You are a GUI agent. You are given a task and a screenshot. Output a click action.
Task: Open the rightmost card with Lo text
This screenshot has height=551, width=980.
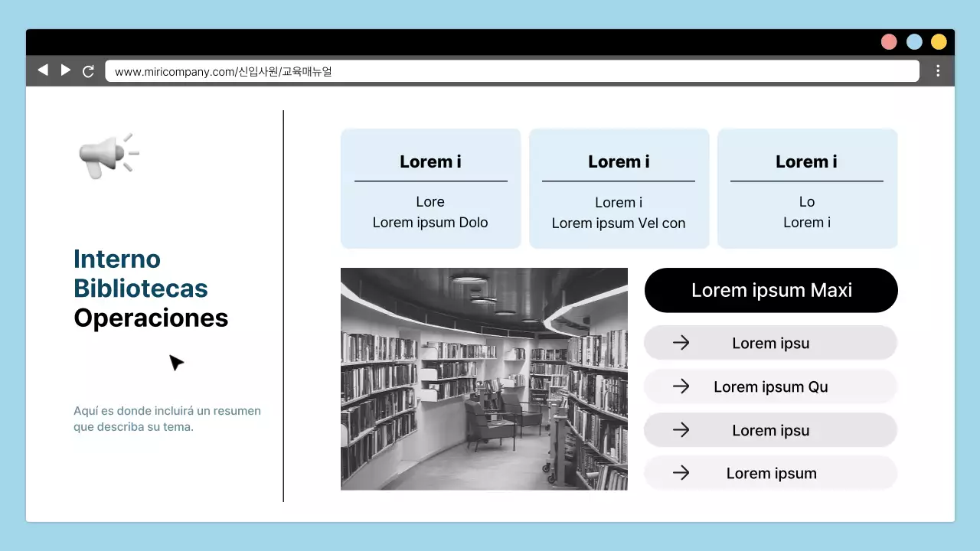[807, 188]
